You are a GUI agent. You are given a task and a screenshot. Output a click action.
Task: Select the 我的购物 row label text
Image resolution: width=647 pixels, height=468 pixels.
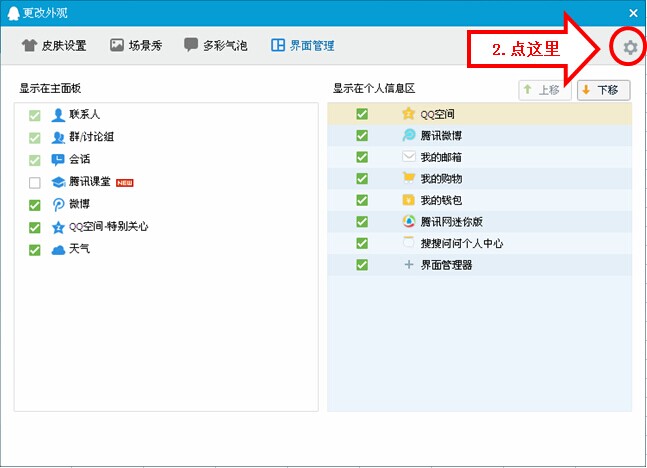(x=441, y=179)
